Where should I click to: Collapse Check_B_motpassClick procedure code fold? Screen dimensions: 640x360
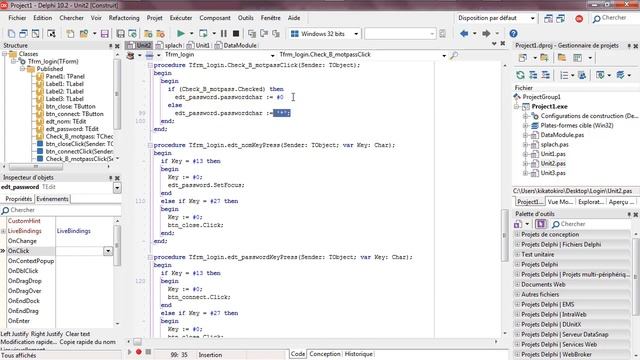coord(150,65)
